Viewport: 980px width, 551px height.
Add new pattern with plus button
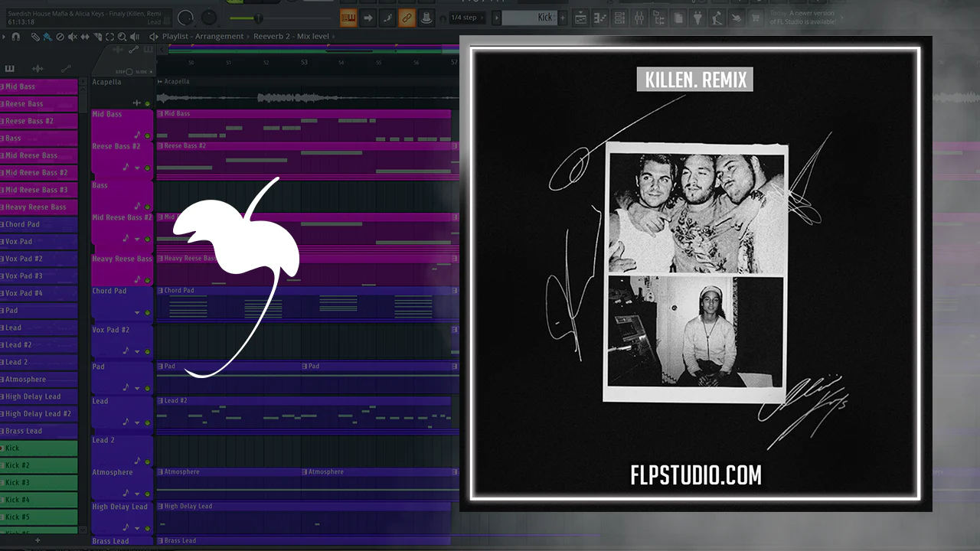563,18
